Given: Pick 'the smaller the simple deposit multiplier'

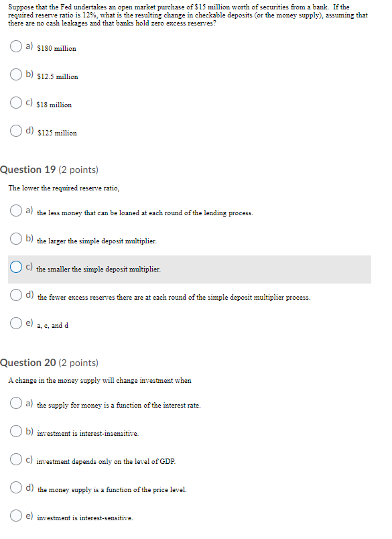Looking at the screenshot, I should 16,267.
